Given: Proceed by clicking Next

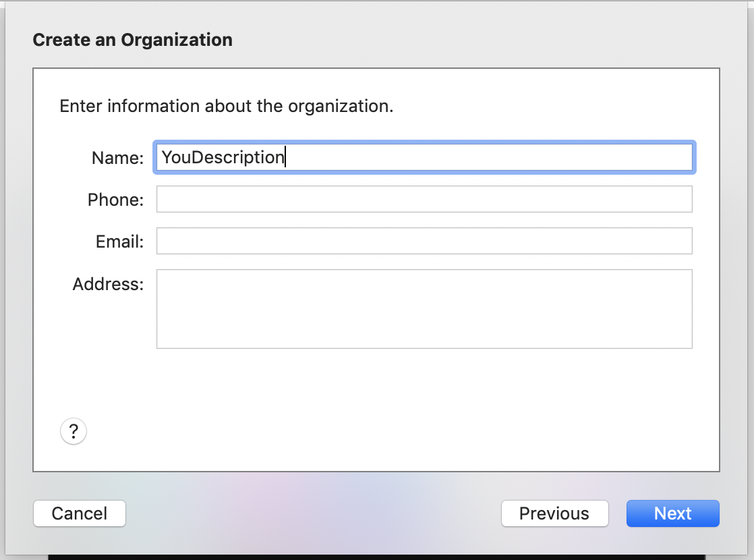Looking at the screenshot, I should 673,513.
